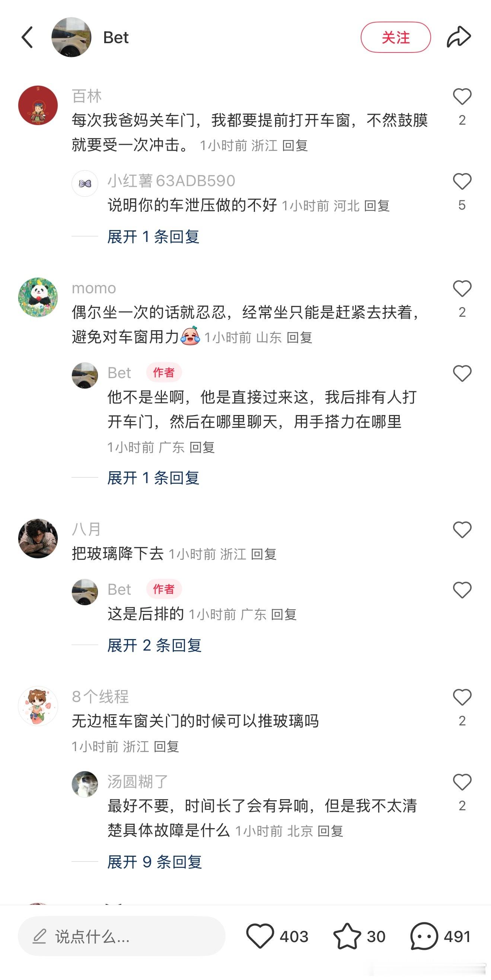Viewport: 491px width, 980px height.
Task: Tap the 说点什么 comment input field
Action: [121, 936]
